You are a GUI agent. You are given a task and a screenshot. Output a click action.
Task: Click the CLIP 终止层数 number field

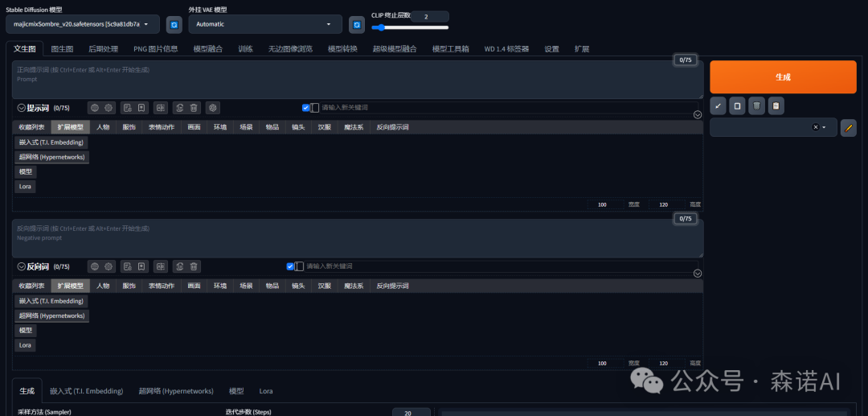pyautogui.click(x=429, y=17)
